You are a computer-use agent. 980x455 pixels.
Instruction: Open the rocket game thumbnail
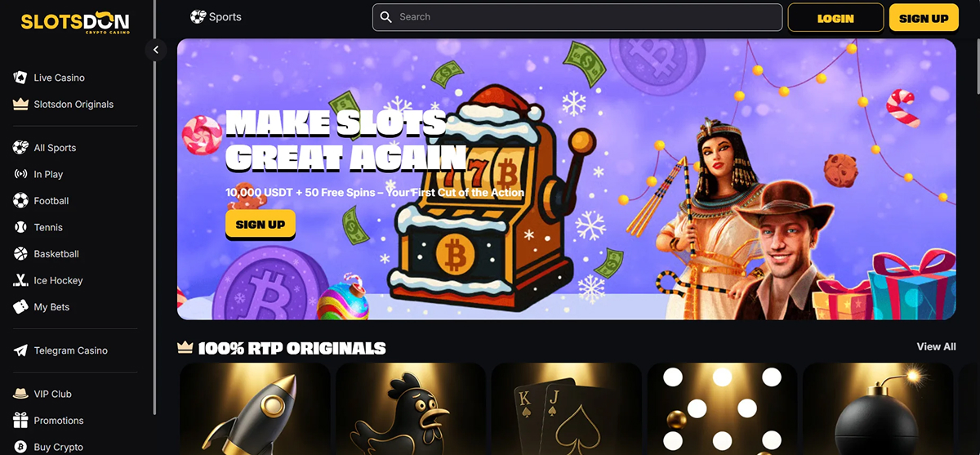coord(255,408)
